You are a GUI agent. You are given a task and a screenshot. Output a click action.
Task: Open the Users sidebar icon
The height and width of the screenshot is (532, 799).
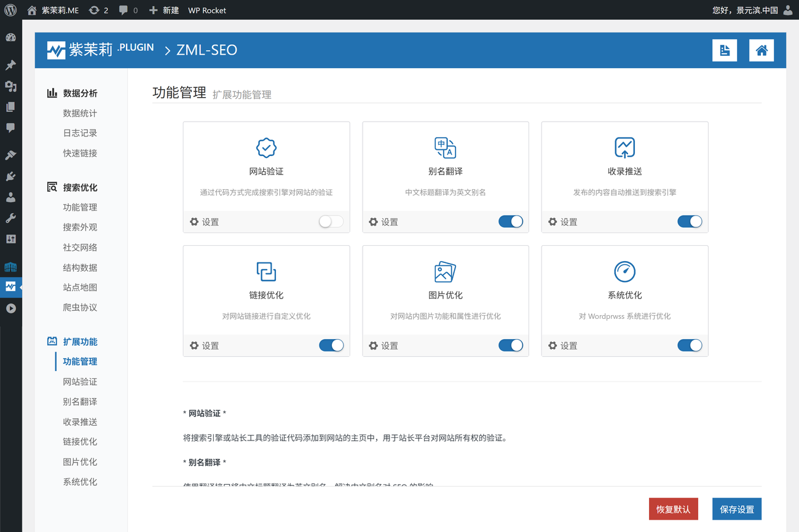pyautogui.click(x=10, y=197)
